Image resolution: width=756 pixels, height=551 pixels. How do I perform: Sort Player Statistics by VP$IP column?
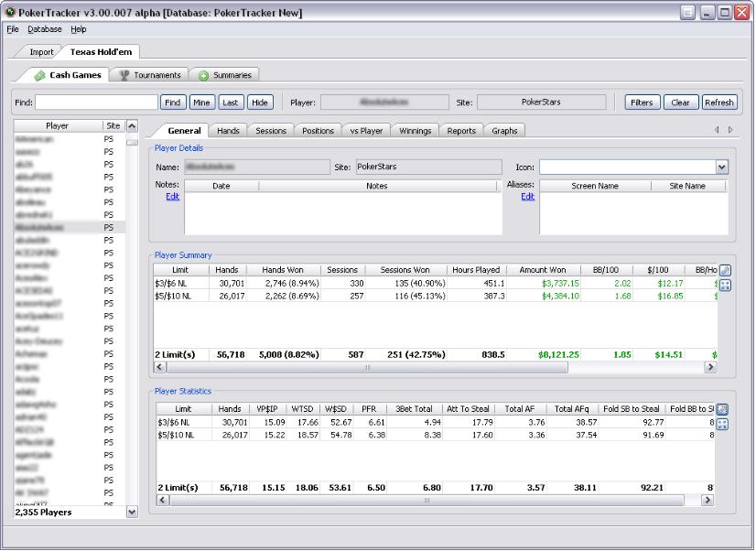[x=267, y=409]
